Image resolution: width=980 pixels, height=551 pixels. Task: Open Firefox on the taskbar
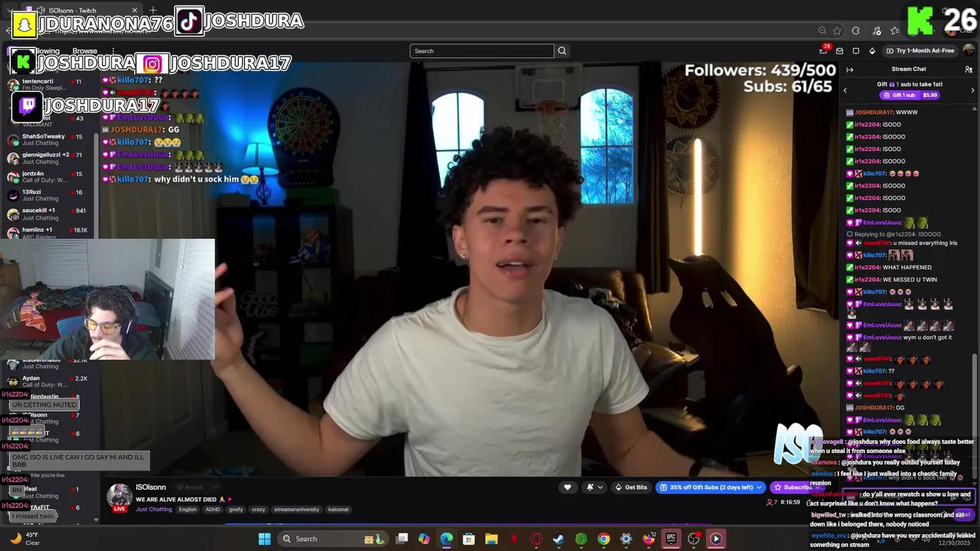pyautogui.click(x=648, y=539)
